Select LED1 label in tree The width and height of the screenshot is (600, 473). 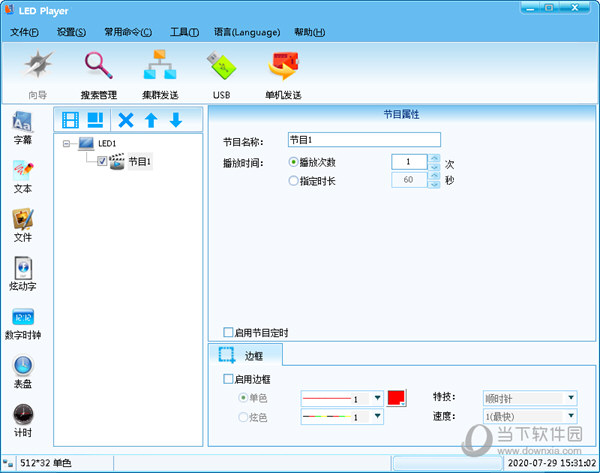tap(107, 144)
